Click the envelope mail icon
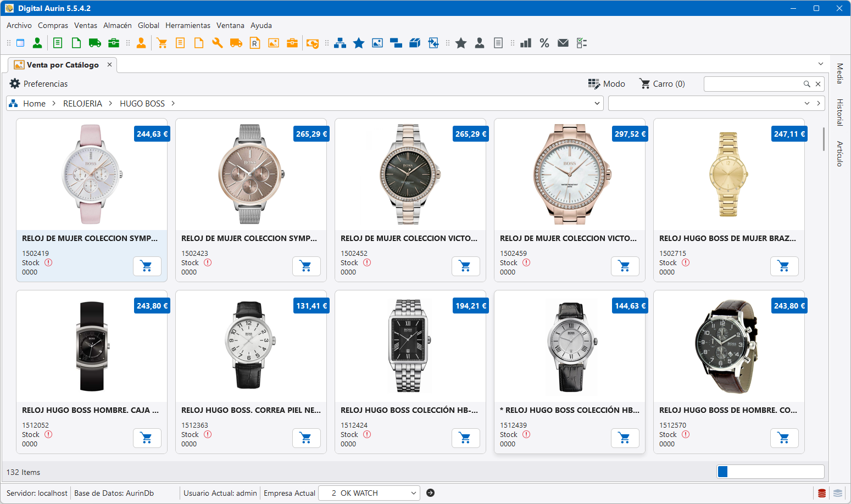The height and width of the screenshot is (504, 851). [x=563, y=43]
